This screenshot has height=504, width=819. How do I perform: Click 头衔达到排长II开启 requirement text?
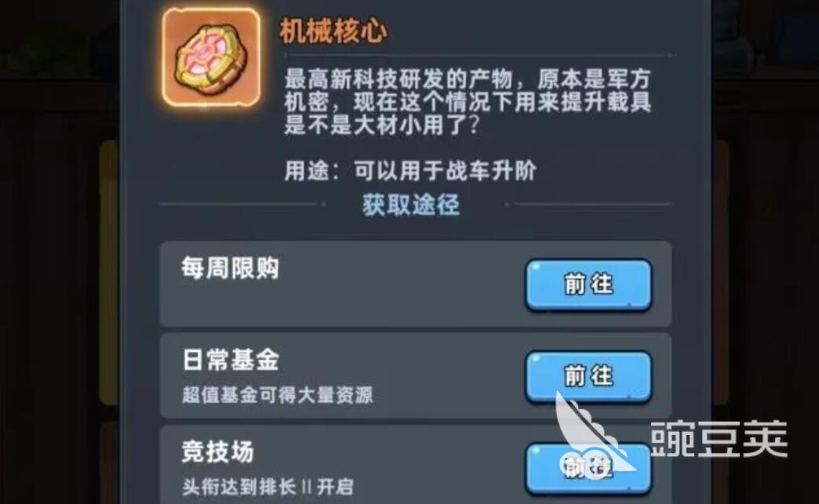tap(268, 487)
